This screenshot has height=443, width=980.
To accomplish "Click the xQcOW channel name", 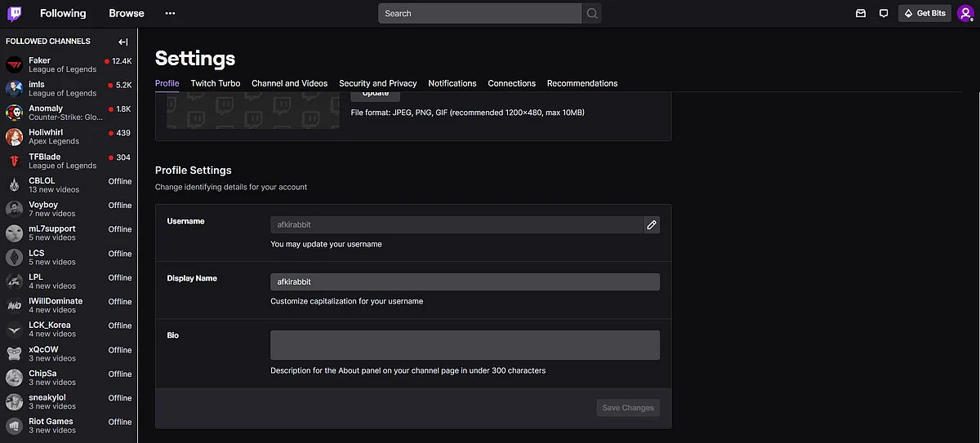I will coord(43,349).
